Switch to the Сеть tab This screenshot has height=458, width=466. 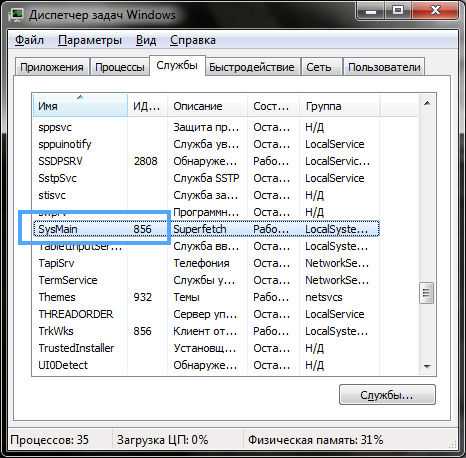click(x=319, y=67)
